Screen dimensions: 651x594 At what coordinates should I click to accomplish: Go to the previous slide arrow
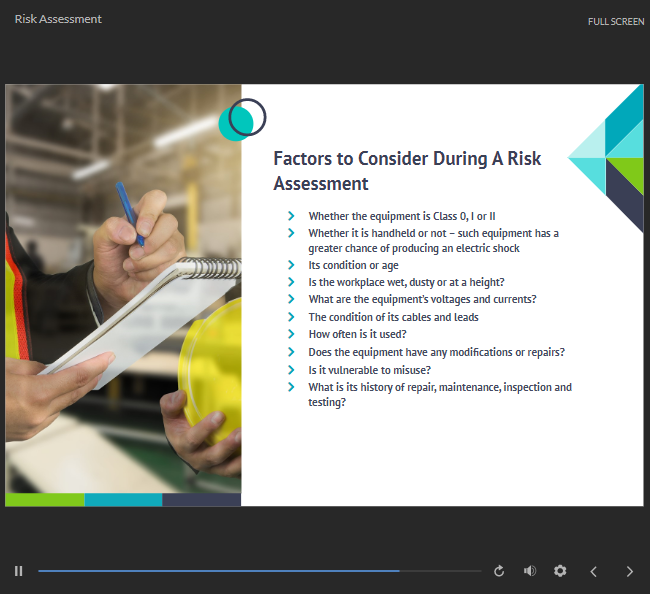(x=593, y=571)
